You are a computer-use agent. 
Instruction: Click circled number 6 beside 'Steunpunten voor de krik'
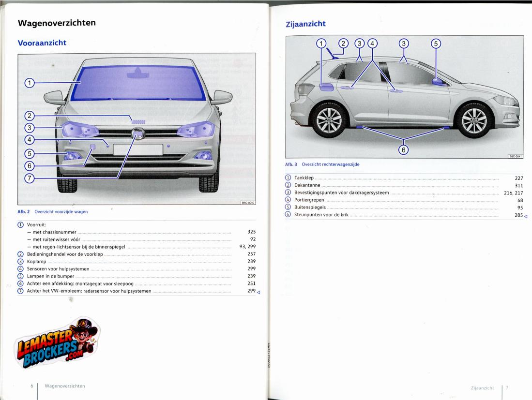pyautogui.click(x=288, y=215)
